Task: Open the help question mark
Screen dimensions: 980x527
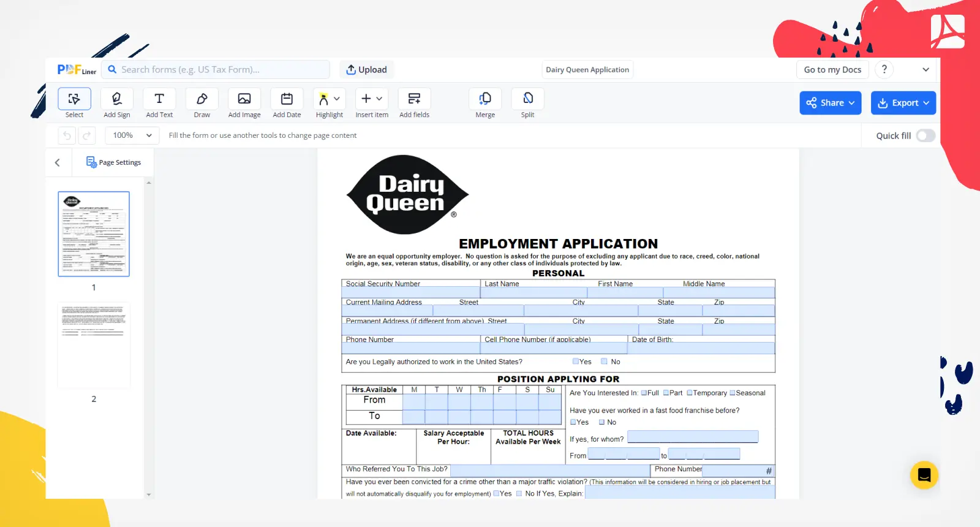Action: click(x=884, y=69)
